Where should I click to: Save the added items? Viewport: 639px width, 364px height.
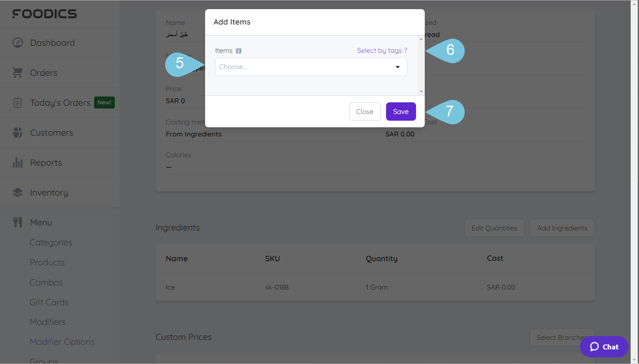coord(401,111)
